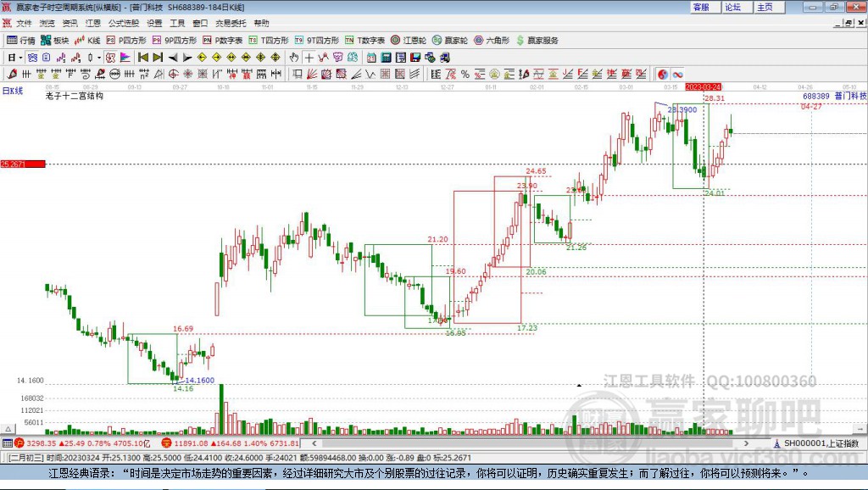Open the 帮助 menu
This screenshot has width=868, height=490.
pyautogui.click(x=261, y=23)
